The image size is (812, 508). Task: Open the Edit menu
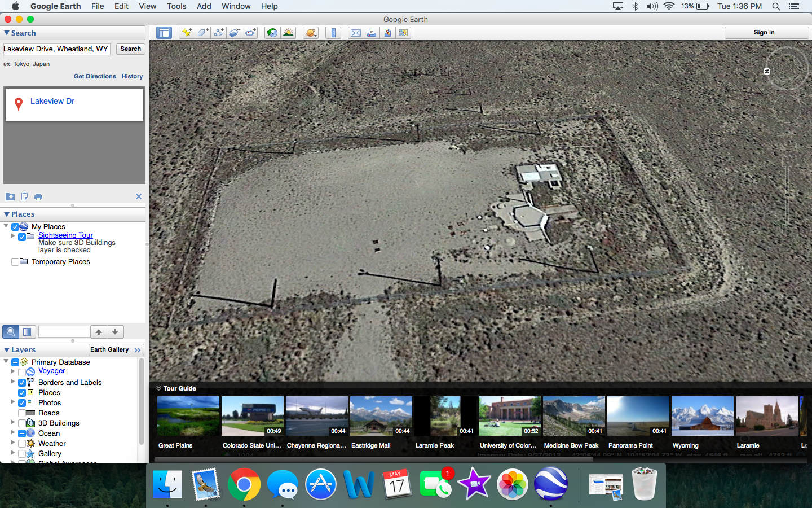[121, 6]
